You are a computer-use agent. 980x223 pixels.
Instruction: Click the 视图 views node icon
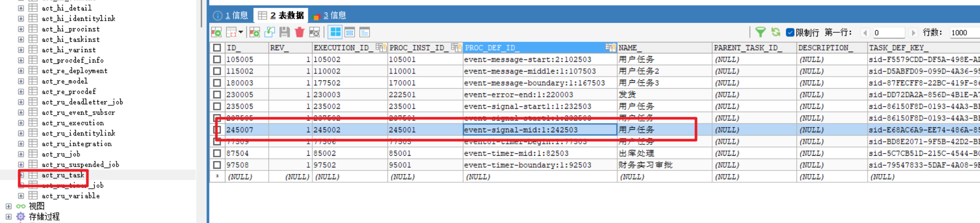point(21,206)
